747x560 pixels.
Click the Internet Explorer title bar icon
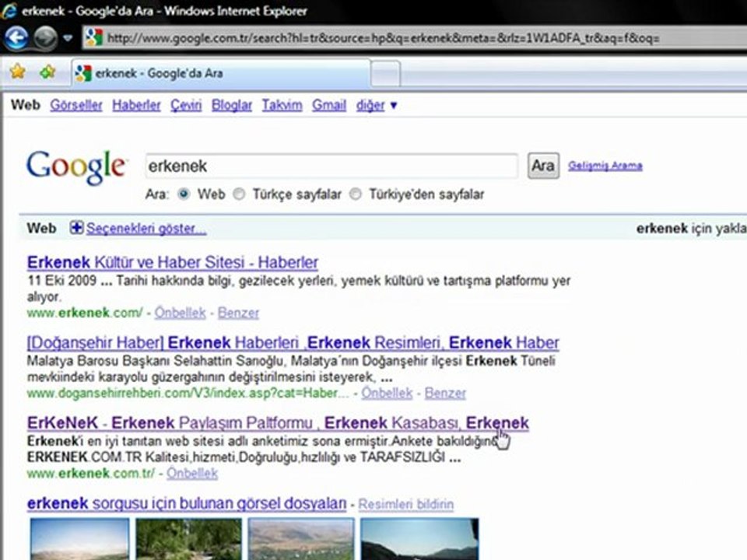[9, 10]
